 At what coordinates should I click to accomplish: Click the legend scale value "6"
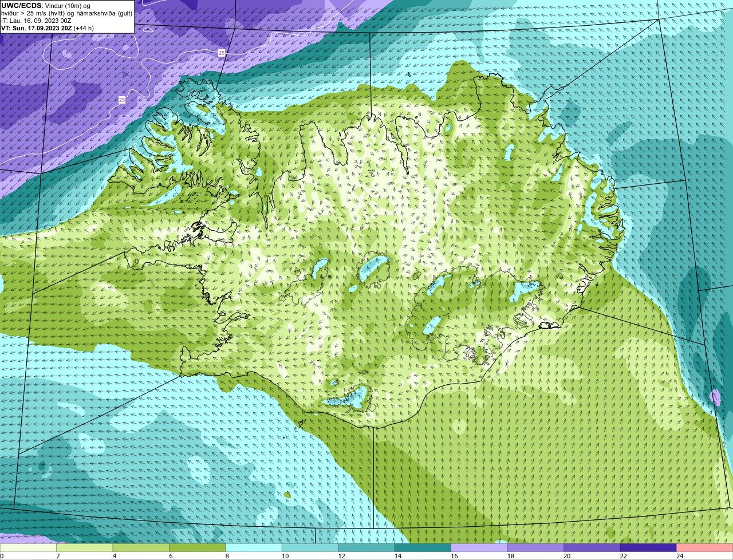(171, 556)
